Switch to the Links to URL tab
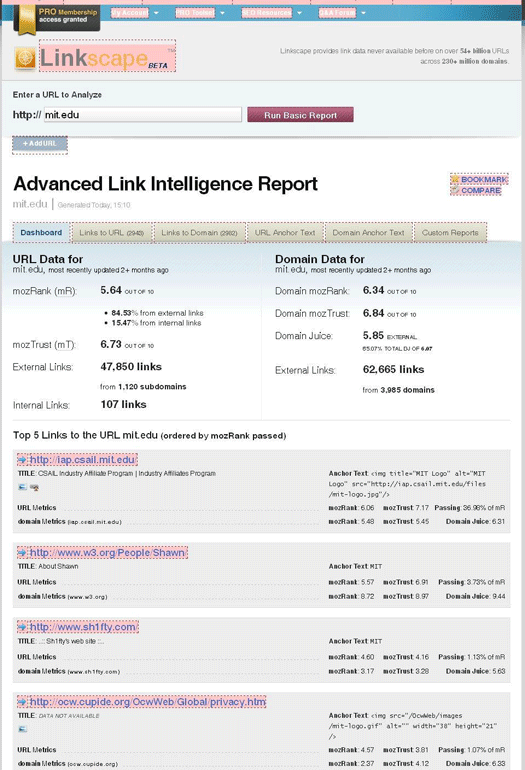Image resolution: width=525 pixels, height=770 pixels. (x=111, y=233)
